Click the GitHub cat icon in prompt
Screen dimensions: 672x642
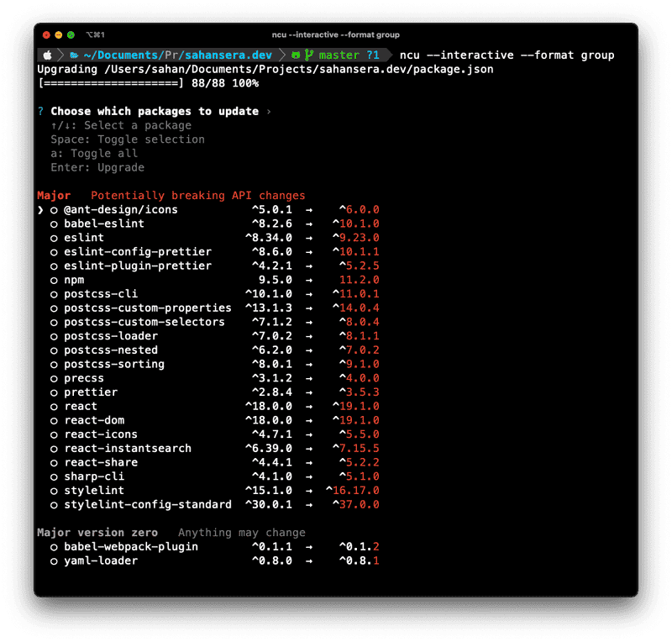[296, 55]
